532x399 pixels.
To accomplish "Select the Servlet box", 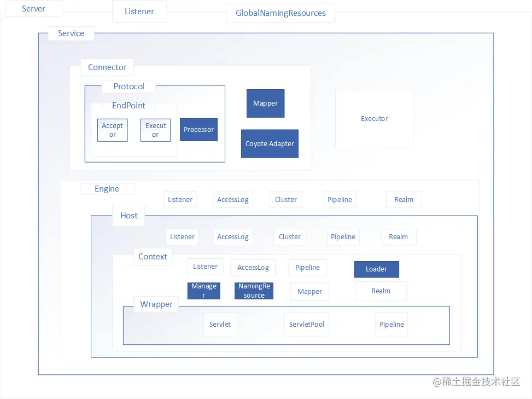I will tap(220, 325).
